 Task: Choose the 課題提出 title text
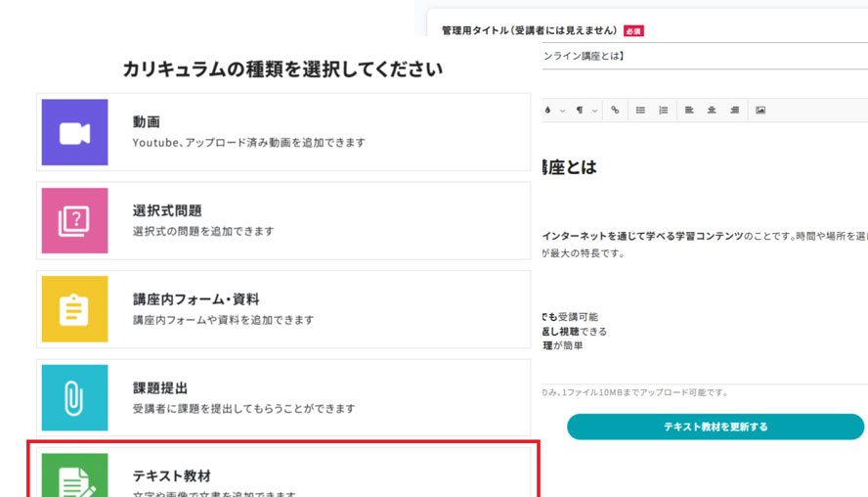(160, 387)
